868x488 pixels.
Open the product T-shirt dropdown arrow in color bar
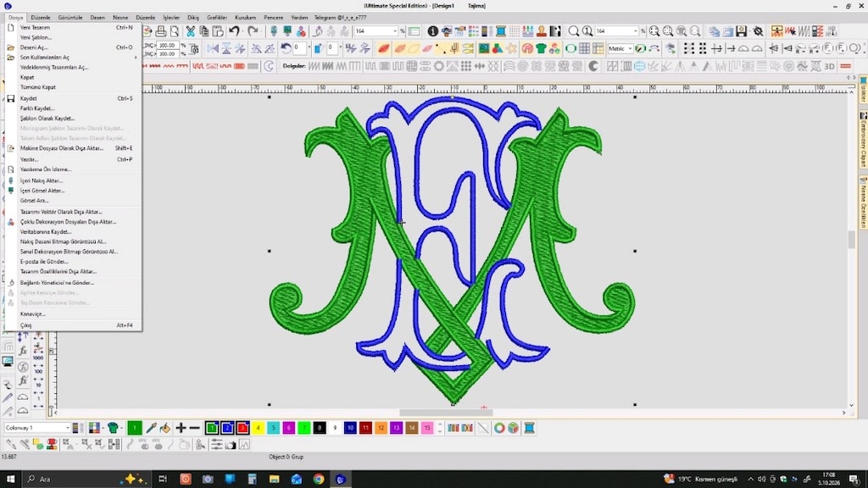[120, 428]
